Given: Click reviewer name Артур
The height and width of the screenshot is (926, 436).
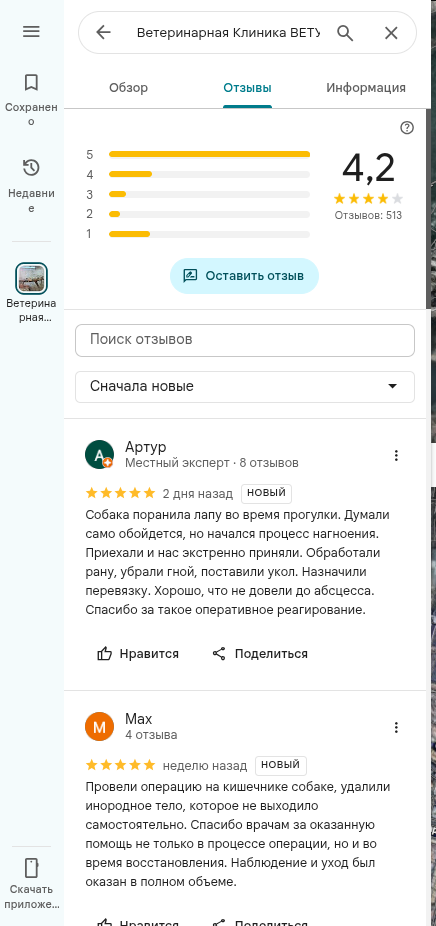Looking at the screenshot, I should (146, 446).
